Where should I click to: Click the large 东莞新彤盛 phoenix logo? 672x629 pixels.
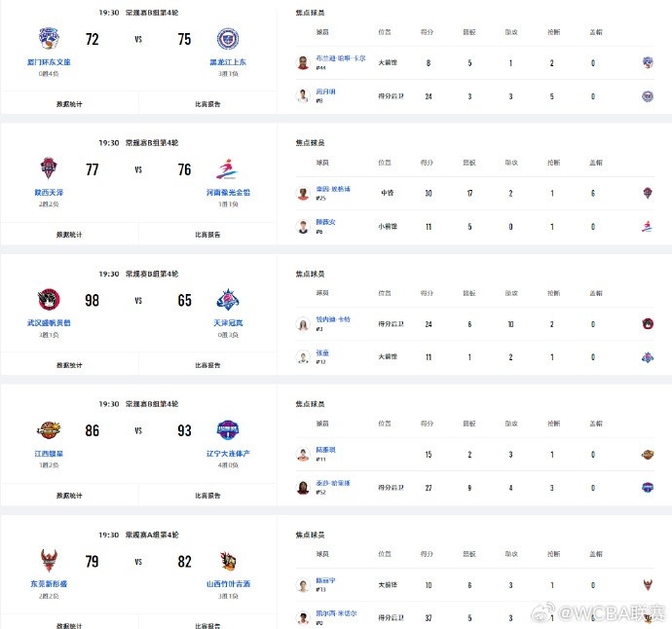(x=49, y=561)
